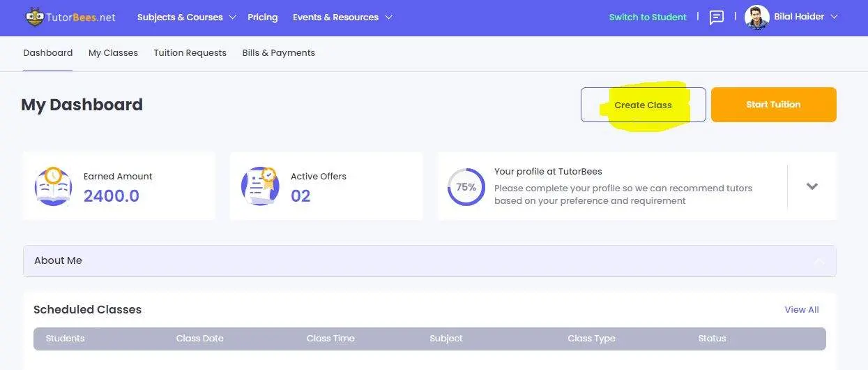The height and width of the screenshot is (370, 868).
Task: Open the chat messages icon
Action: pyautogui.click(x=716, y=17)
